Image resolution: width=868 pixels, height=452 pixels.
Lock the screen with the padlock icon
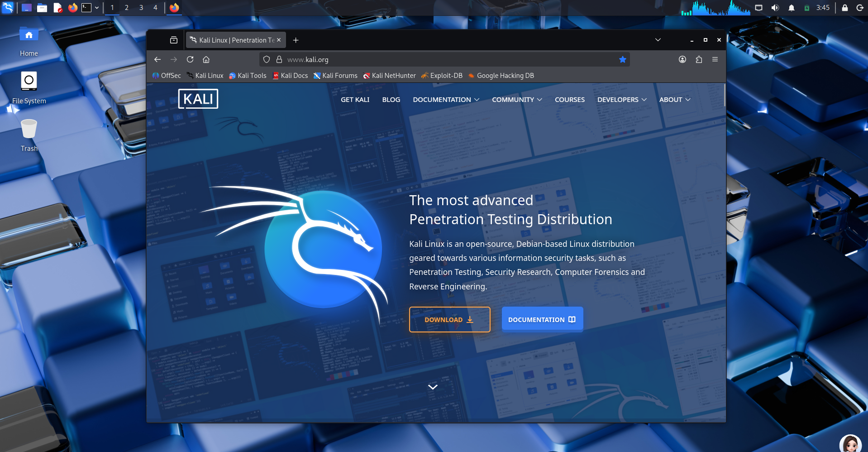[844, 8]
